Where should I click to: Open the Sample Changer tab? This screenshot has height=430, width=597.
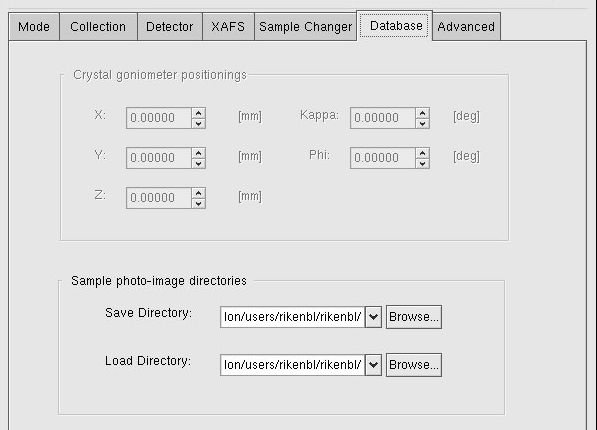(305, 26)
